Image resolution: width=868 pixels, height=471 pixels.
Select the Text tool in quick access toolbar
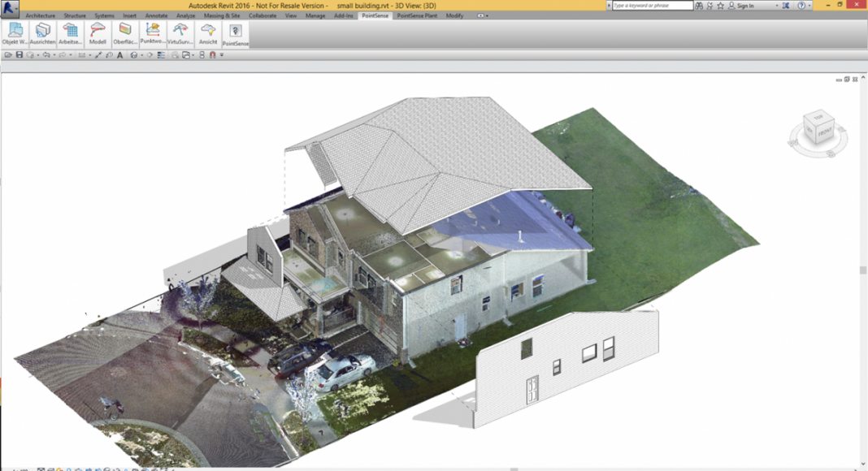pos(120,55)
